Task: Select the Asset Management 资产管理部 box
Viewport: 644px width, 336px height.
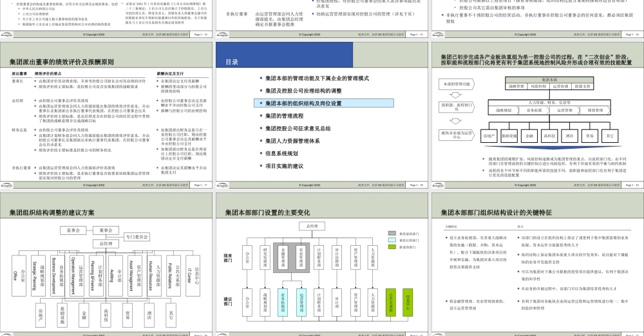Action: point(135,275)
